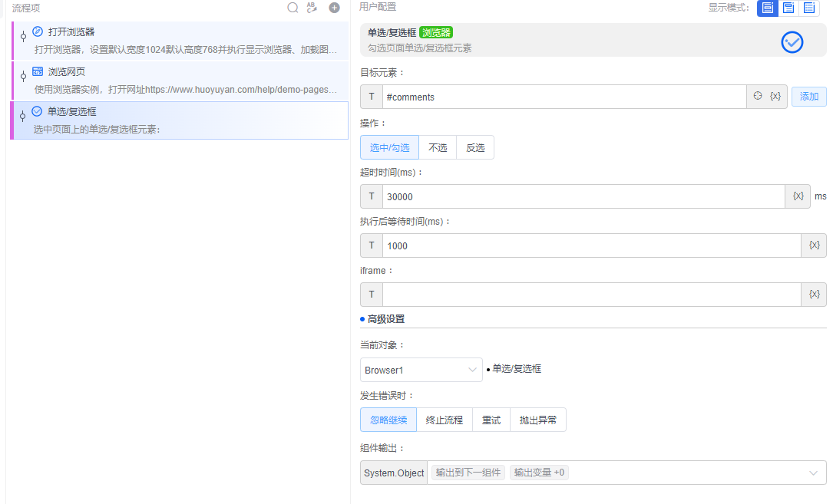Click the {x} variable icon for 超时时间

(798, 196)
